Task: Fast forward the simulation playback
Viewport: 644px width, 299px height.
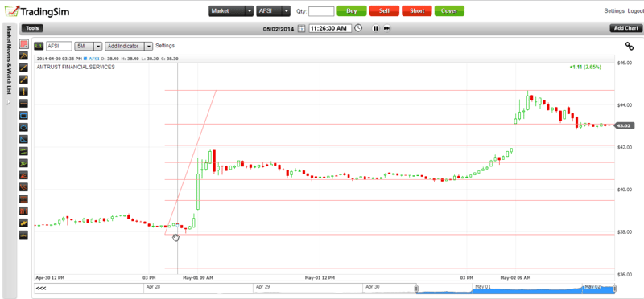Action: pos(386,28)
